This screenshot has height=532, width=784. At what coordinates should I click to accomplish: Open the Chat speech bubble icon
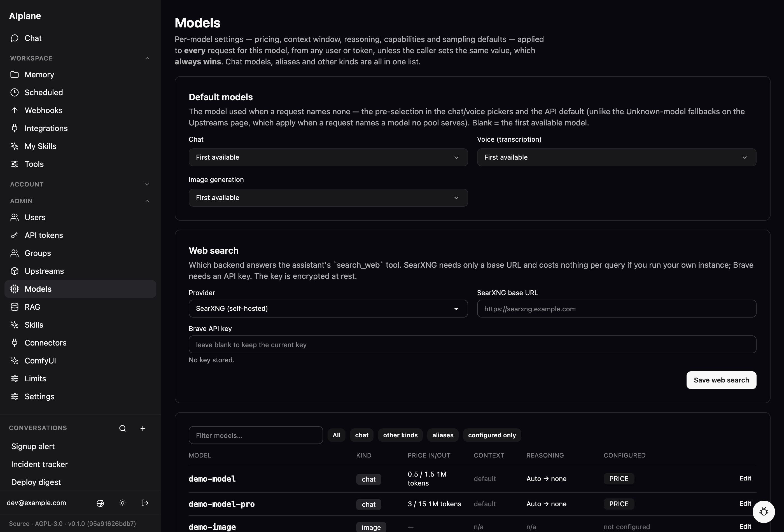[x=15, y=38]
